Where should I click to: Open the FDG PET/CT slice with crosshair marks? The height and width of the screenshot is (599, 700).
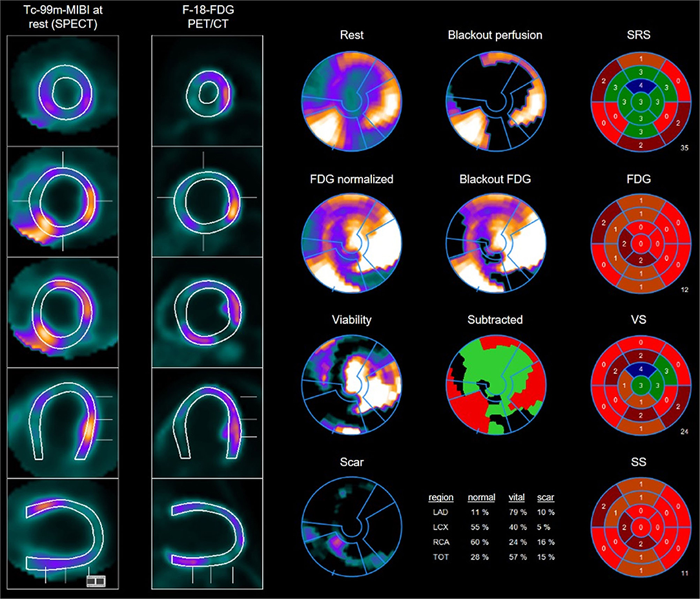207,202
